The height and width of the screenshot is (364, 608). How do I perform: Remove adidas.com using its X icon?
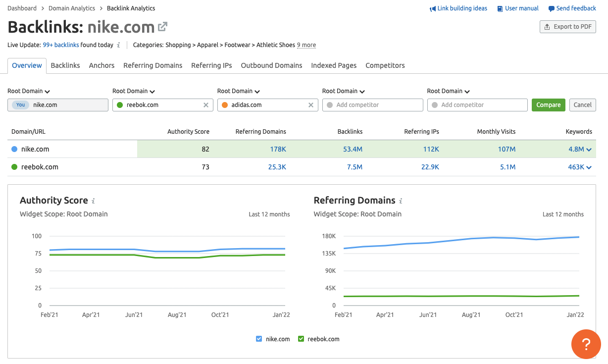point(311,105)
